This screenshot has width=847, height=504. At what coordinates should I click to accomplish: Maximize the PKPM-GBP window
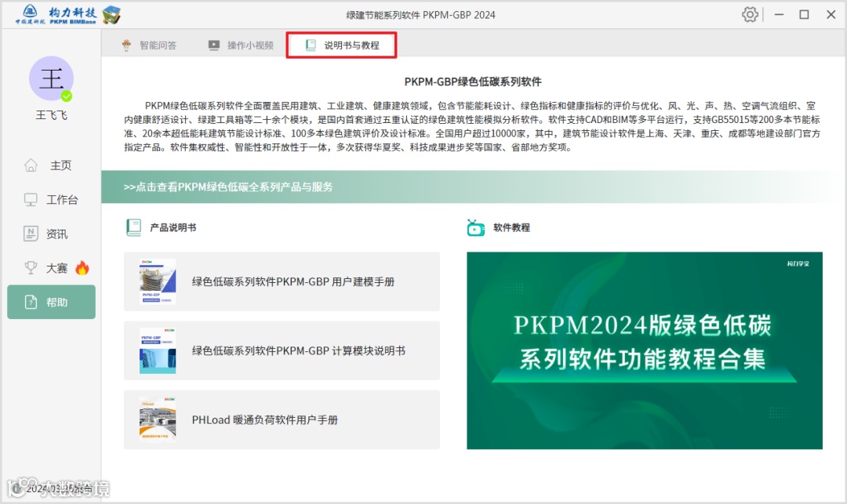tap(805, 15)
